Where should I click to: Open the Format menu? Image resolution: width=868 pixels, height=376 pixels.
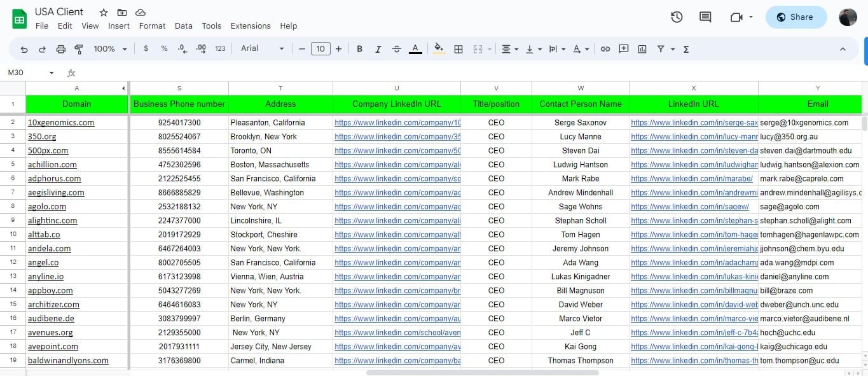(x=152, y=26)
